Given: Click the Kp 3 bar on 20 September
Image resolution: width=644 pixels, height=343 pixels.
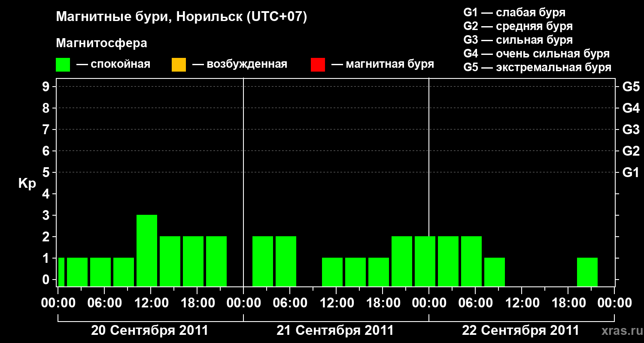Looking at the screenshot, I should point(147,250).
